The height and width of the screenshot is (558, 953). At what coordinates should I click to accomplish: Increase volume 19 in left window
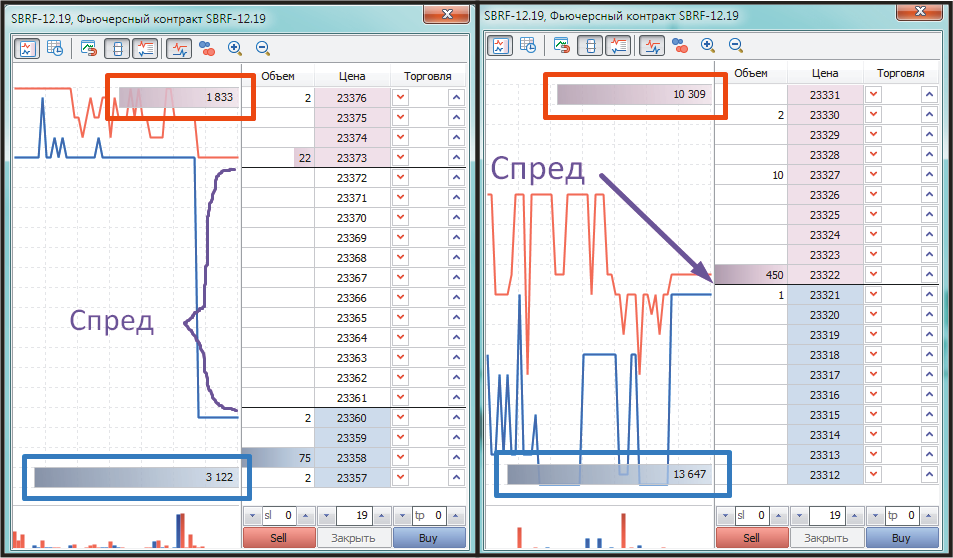(381, 516)
